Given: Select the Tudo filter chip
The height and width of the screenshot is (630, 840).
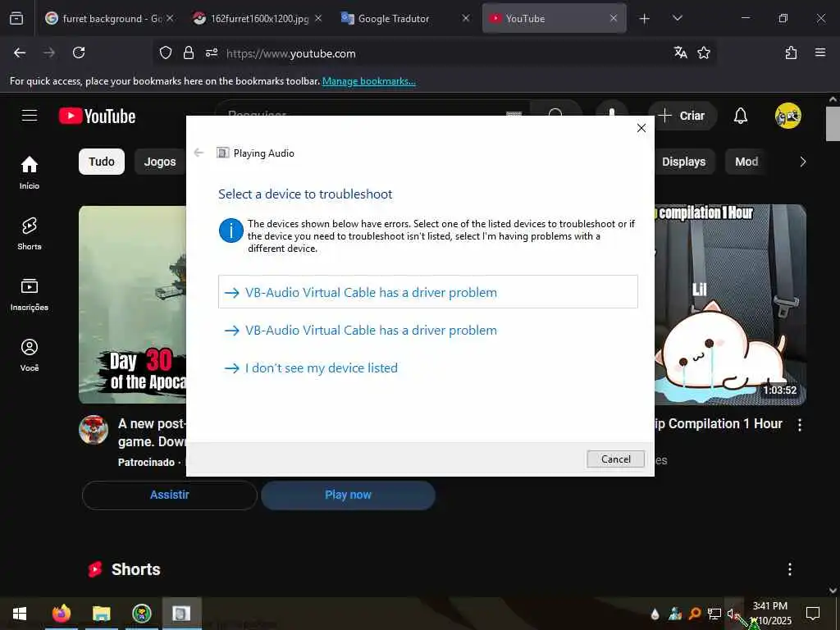Looking at the screenshot, I should point(102,162).
